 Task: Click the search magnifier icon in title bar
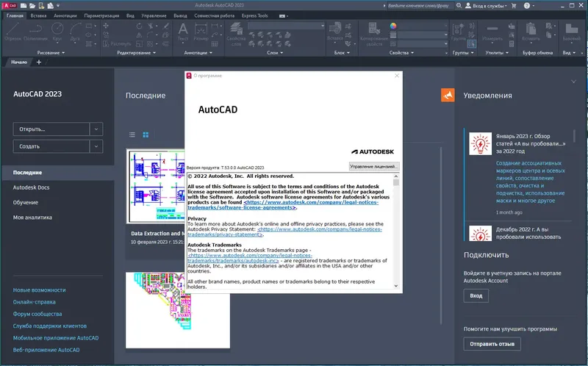tap(459, 6)
